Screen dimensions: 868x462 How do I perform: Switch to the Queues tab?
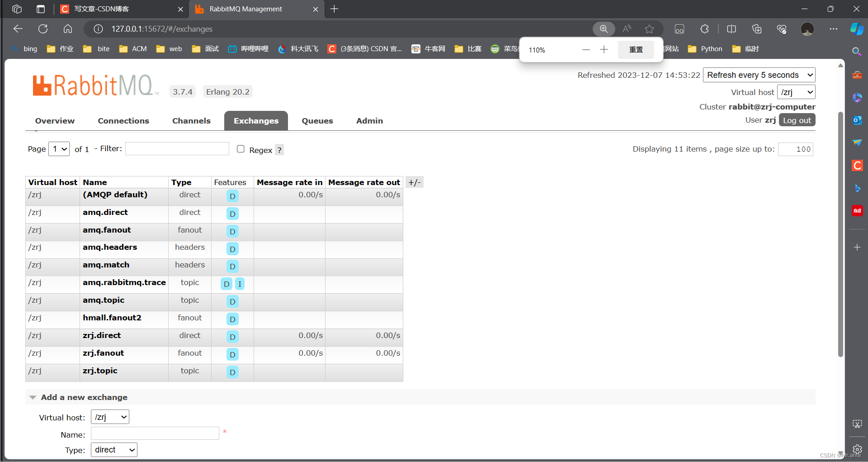tap(317, 121)
